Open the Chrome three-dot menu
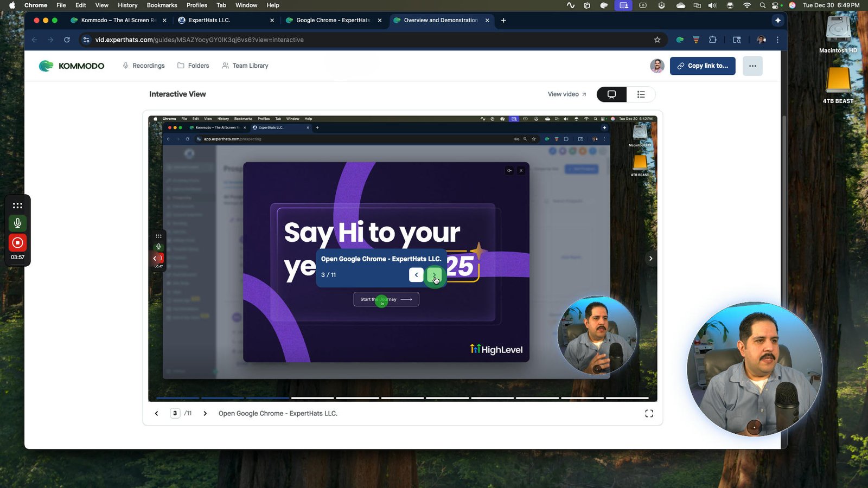The image size is (868, 488). (777, 40)
